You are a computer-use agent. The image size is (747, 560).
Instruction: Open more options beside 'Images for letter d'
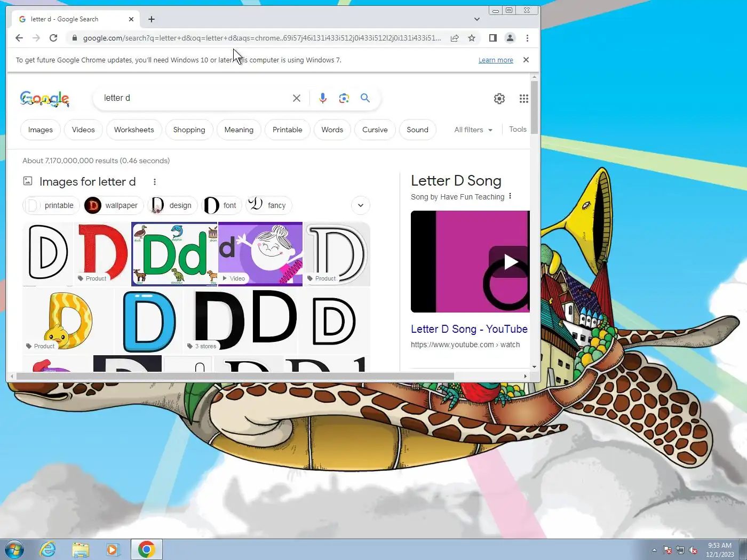click(x=155, y=182)
